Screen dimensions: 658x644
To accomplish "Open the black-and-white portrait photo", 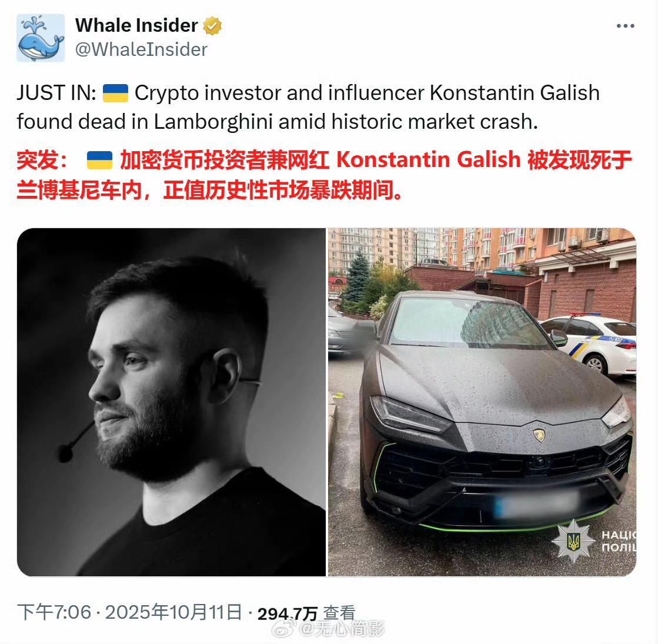I will pyautogui.click(x=171, y=402).
